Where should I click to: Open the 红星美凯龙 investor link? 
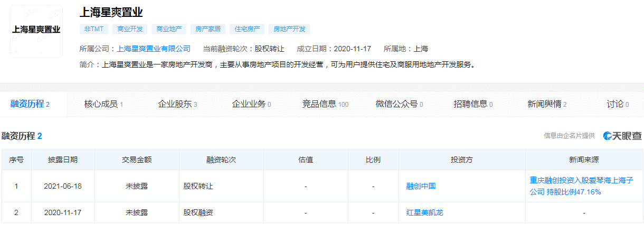click(424, 213)
